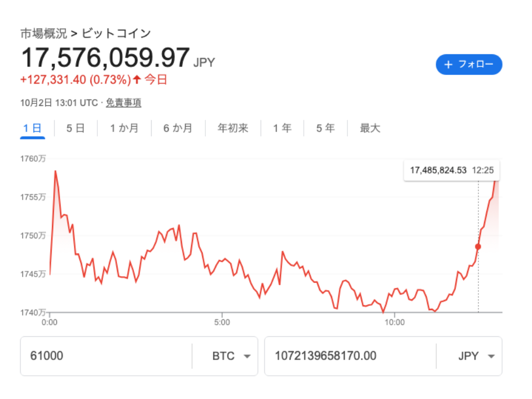Switch to the 5年 chart tab
The width and height of the screenshot is (532, 399).
point(326,128)
